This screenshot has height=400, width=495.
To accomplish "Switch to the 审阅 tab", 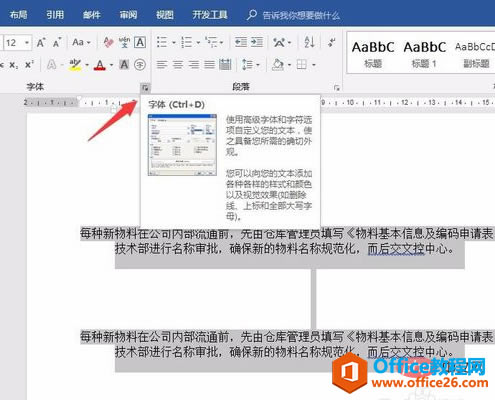I will tap(128, 15).
